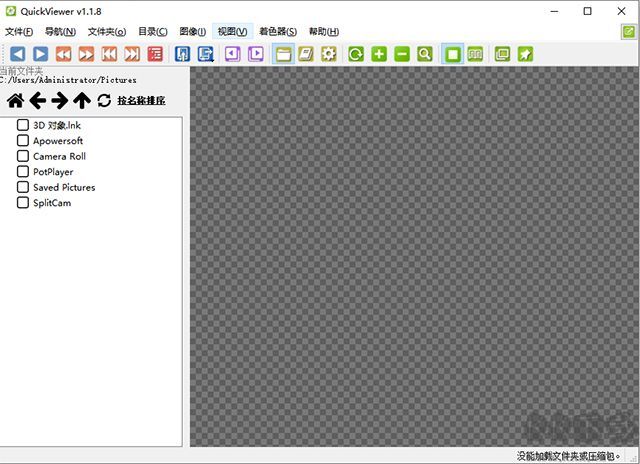Select dual page spread view icon

click(475, 54)
